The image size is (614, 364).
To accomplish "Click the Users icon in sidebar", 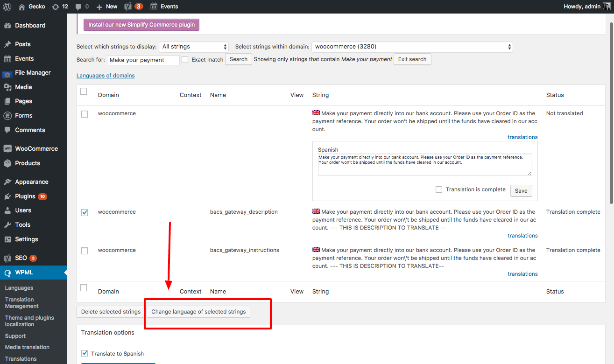I will (x=7, y=210).
